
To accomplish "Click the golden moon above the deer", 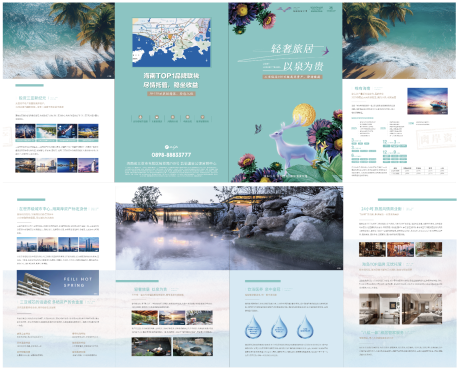I will (304, 115).
